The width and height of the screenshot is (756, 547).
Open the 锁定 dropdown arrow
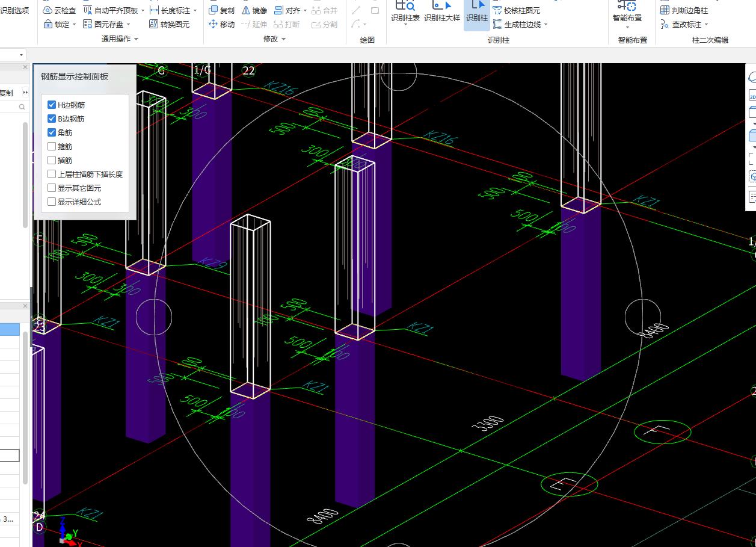click(x=74, y=25)
